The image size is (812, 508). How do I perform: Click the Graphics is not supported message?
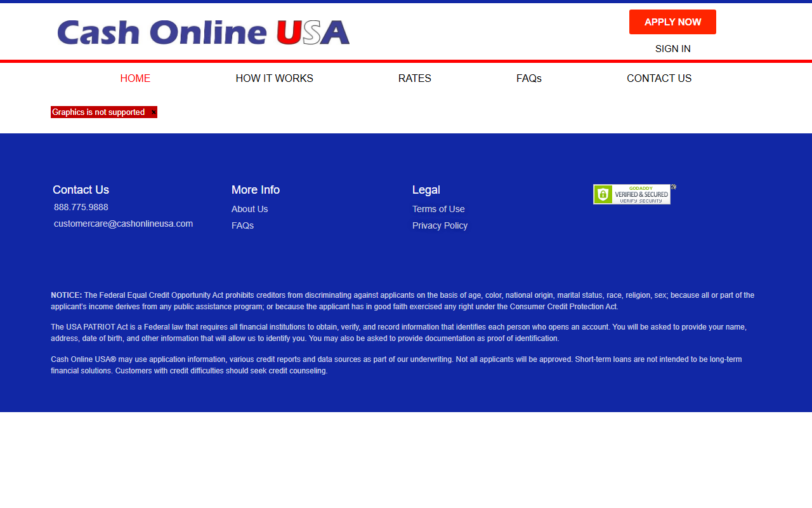(98, 112)
